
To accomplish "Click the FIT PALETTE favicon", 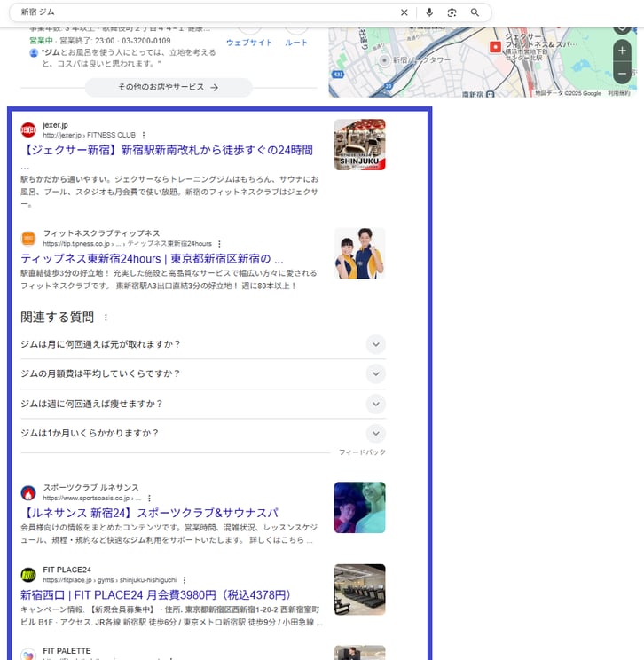I will tap(28, 655).
